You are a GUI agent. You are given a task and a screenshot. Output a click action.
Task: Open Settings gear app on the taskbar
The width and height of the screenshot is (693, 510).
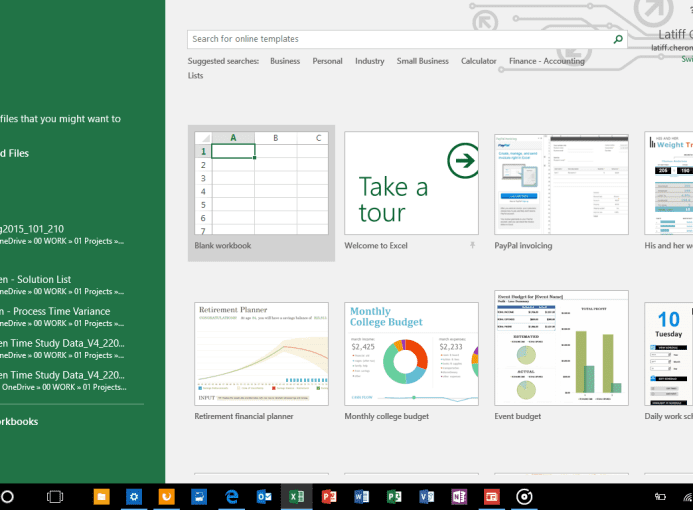(133, 497)
